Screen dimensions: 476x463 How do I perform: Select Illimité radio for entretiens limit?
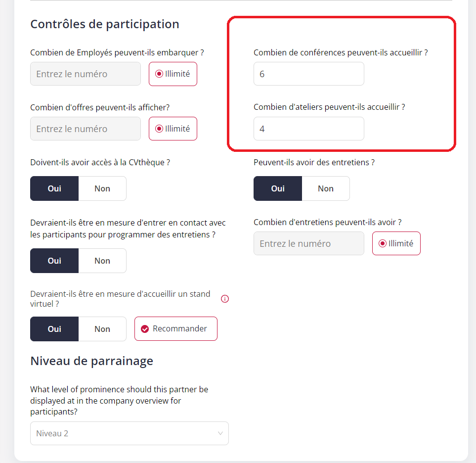click(383, 243)
